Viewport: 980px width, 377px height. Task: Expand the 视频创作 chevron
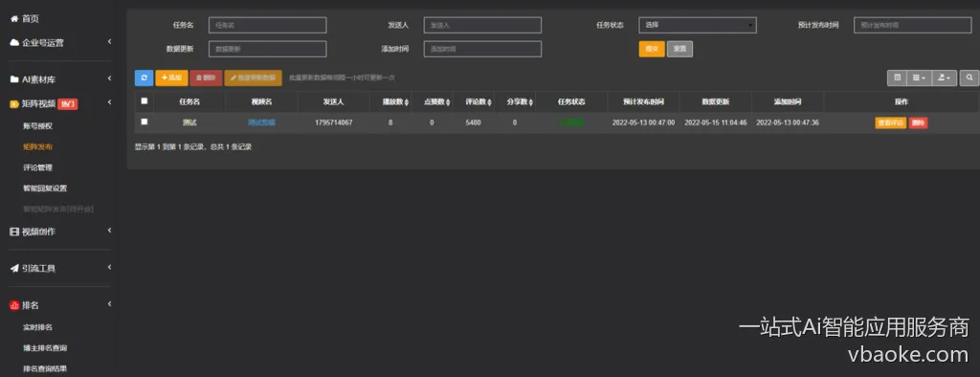point(109,230)
